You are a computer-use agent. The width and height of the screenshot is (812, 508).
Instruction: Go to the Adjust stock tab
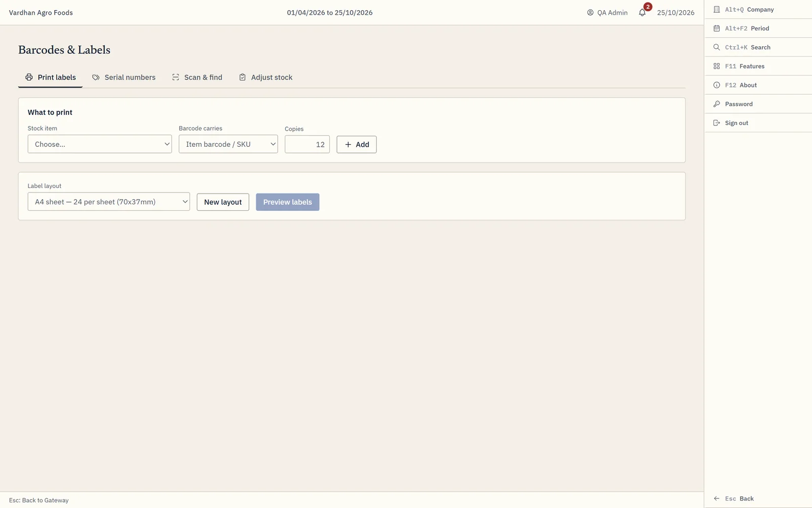click(265, 77)
